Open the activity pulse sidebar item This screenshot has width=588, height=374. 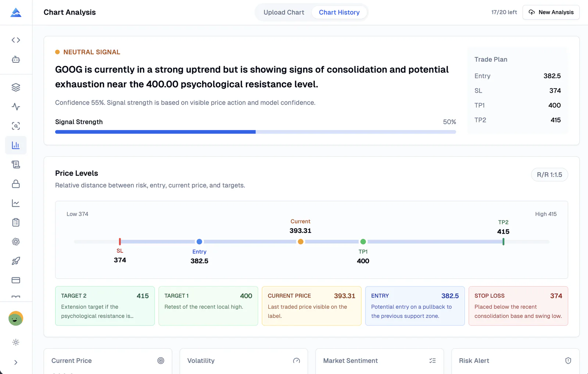(x=16, y=107)
